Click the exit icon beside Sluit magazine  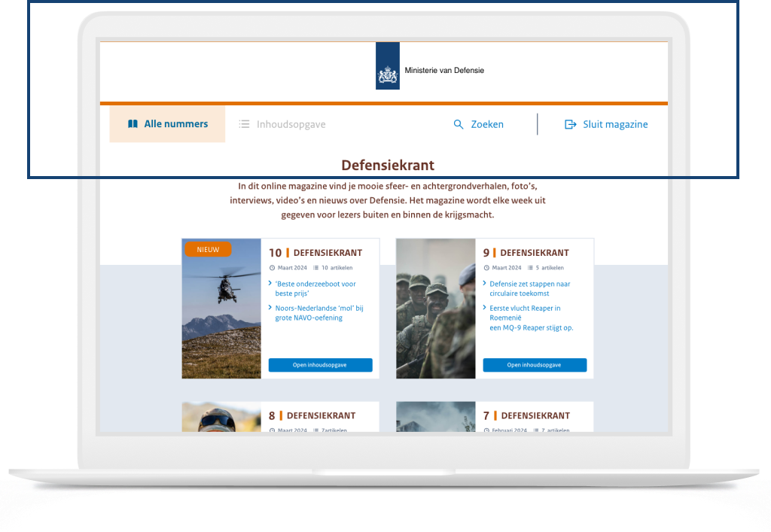point(571,124)
